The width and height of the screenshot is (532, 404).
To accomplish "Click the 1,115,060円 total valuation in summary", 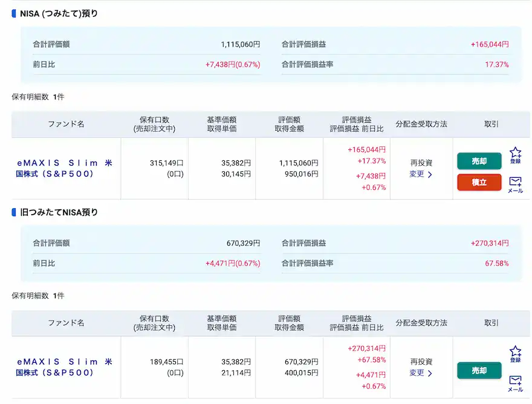I will (240, 44).
